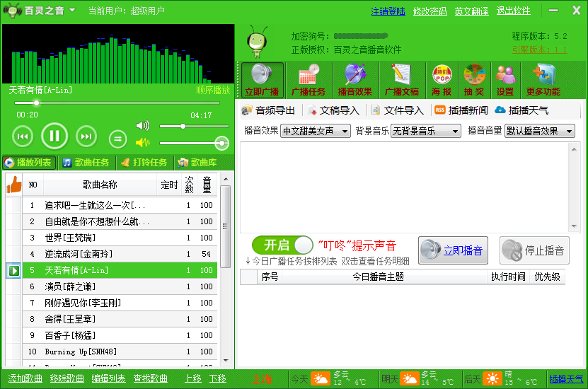Click the 立即播音 button
The height and width of the screenshot is (389, 588).
453,250
